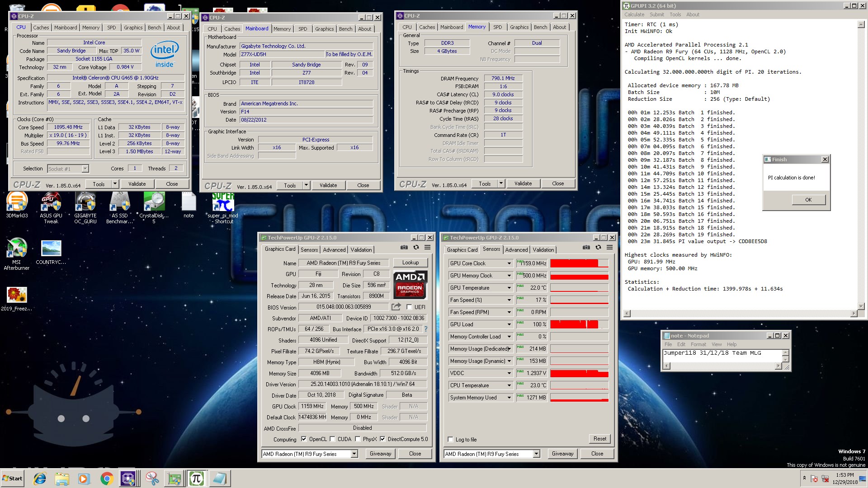Toggle the OpenCL checkbox in GPU-Z

304,439
